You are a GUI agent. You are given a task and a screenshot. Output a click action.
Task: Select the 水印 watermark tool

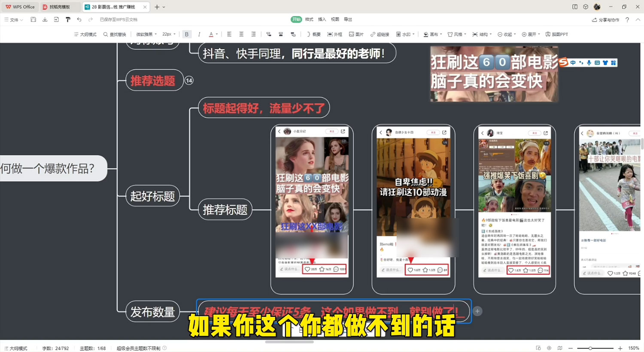click(x=404, y=34)
